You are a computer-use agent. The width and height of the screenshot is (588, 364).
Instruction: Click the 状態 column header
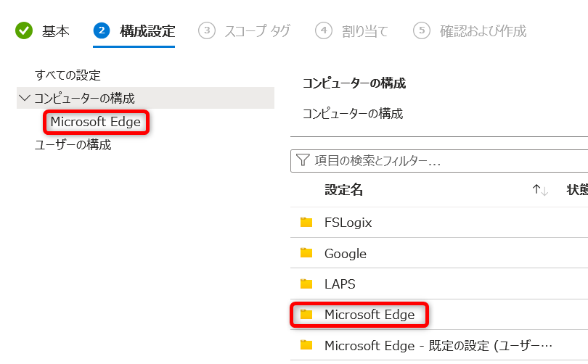pos(577,190)
